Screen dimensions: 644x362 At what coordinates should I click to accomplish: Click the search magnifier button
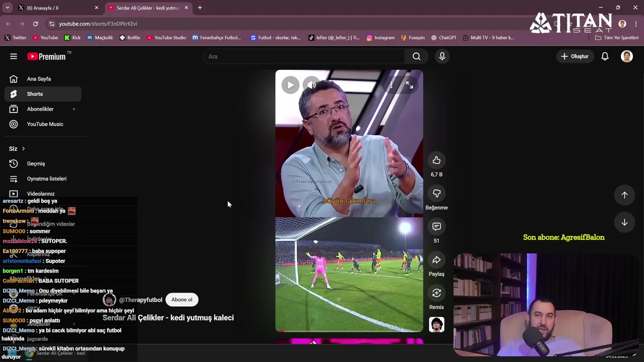[x=417, y=56]
